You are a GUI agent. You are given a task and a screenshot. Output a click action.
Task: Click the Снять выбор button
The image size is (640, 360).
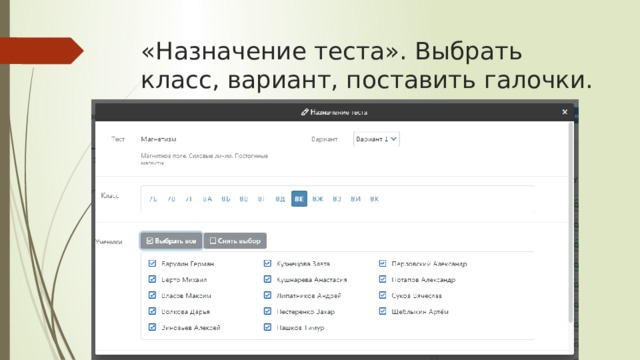point(235,241)
